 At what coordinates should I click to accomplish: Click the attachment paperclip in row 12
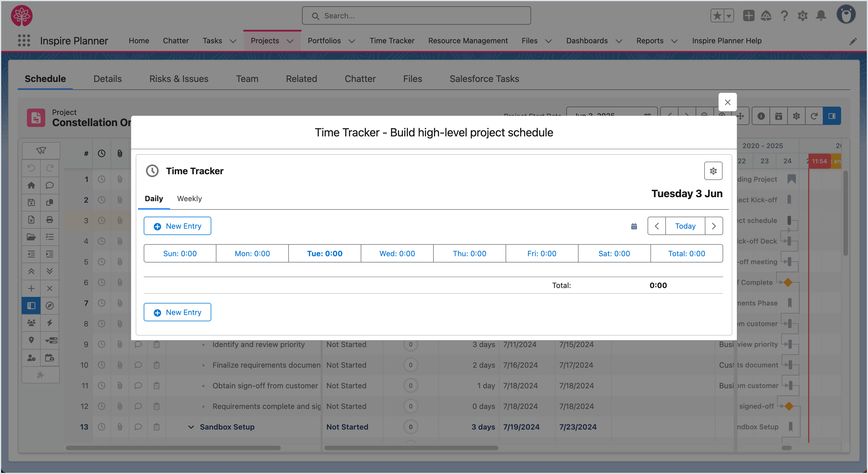pos(120,406)
